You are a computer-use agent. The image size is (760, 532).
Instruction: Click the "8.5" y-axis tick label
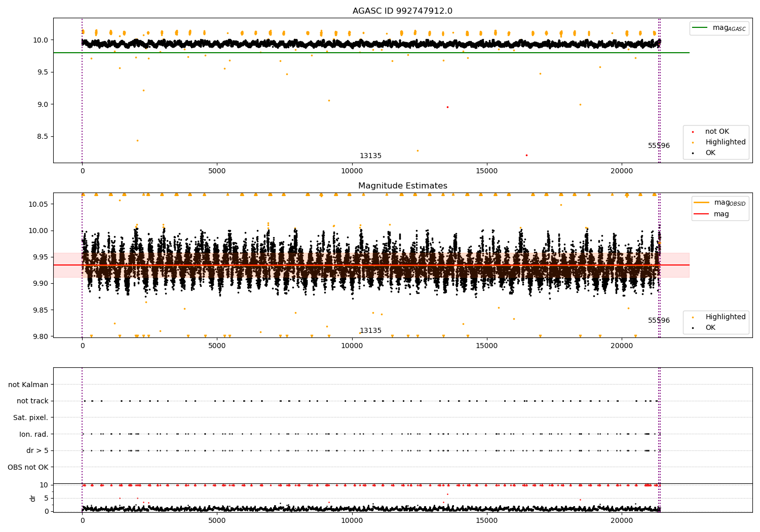44,136
